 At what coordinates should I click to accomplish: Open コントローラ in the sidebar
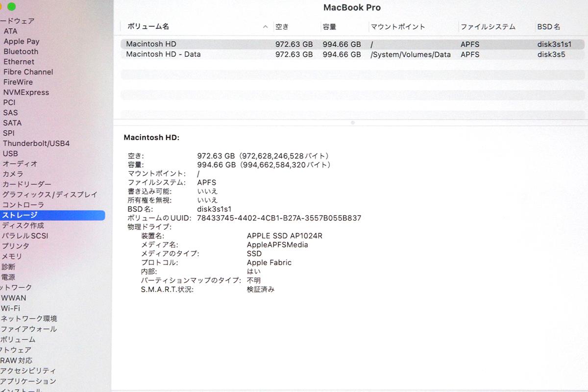tap(23, 205)
